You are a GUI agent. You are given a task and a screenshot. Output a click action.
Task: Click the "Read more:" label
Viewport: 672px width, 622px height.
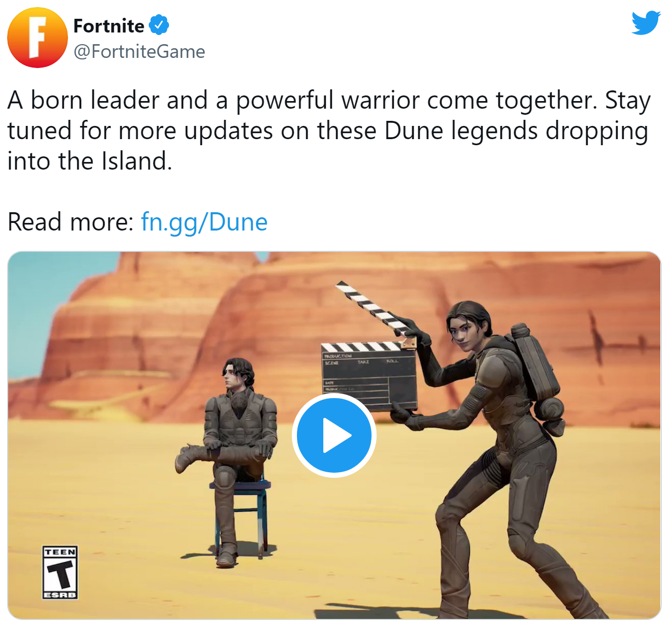(x=71, y=222)
